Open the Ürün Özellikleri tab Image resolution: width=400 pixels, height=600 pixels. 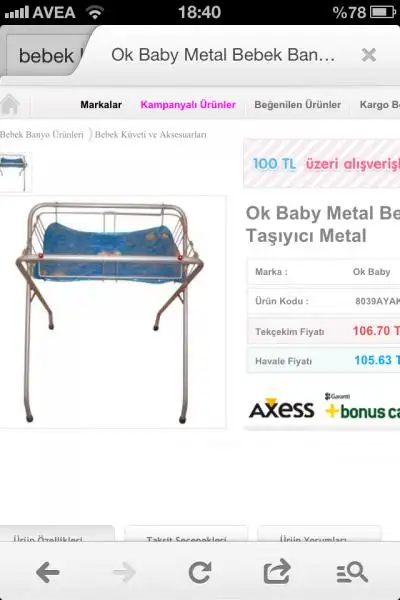point(48,539)
